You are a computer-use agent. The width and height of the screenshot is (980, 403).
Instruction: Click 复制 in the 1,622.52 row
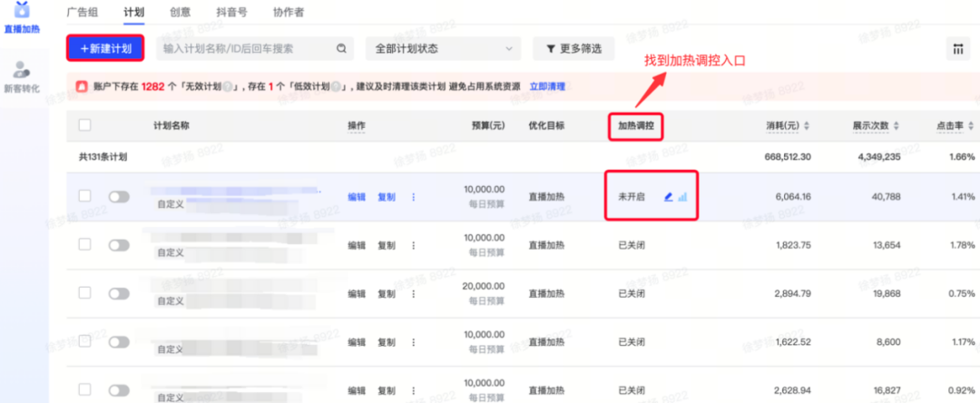(x=387, y=342)
